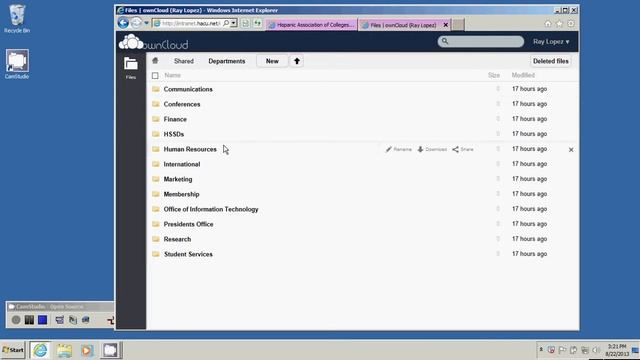The height and width of the screenshot is (360, 640).
Task: Open Finance folder
Action: (175, 119)
